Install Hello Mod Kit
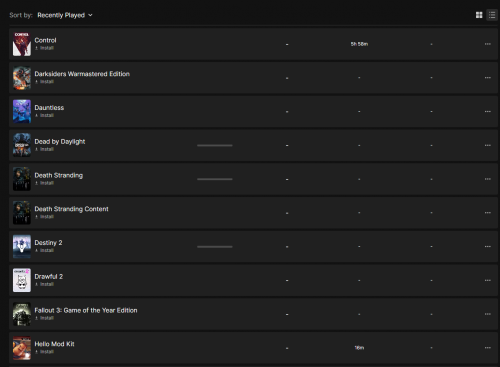This screenshot has width=500, height=367. click(x=44, y=352)
